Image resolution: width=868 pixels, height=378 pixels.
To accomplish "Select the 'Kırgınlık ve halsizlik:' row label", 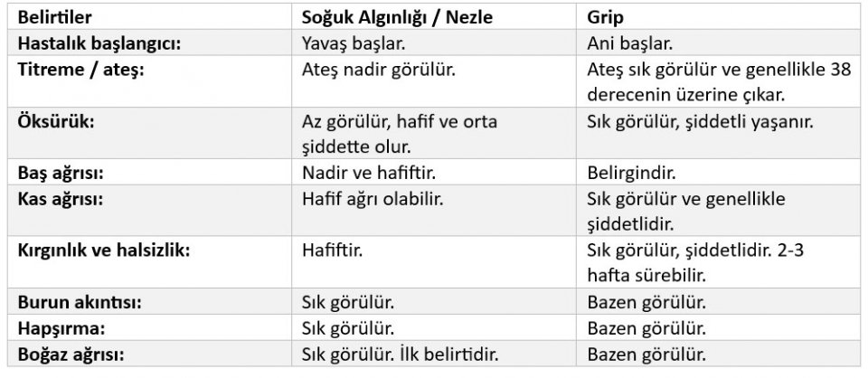I will tap(104, 249).
